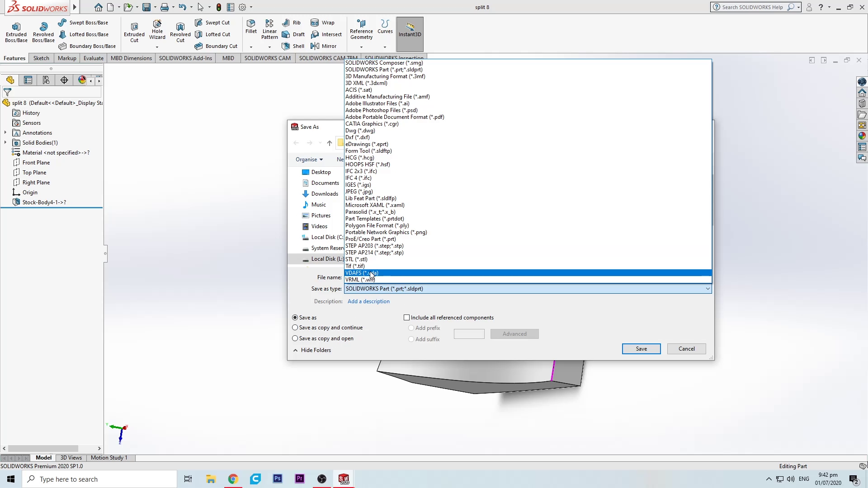Viewport: 868px width, 488px height.
Task: Activate the Rib feature
Action: pyautogui.click(x=291, y=23)
